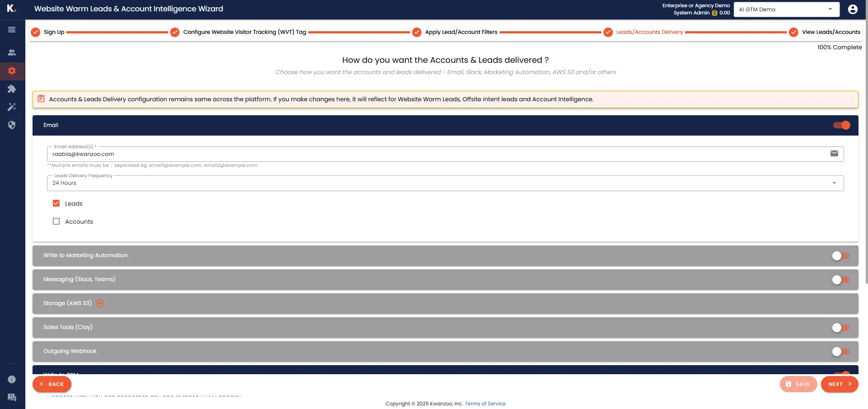Check the Accounts checkbox
This screenshot has width=868, height=409.
pos(56,221)
